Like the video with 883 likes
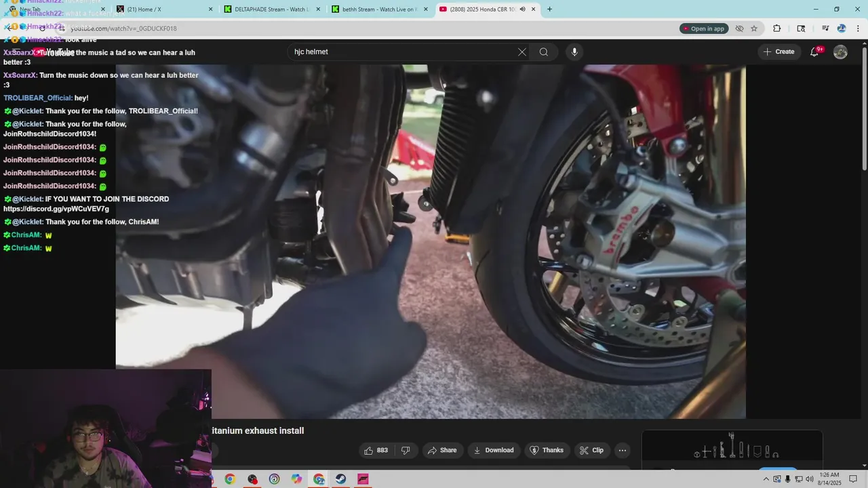868x488 pixels. 376,450
